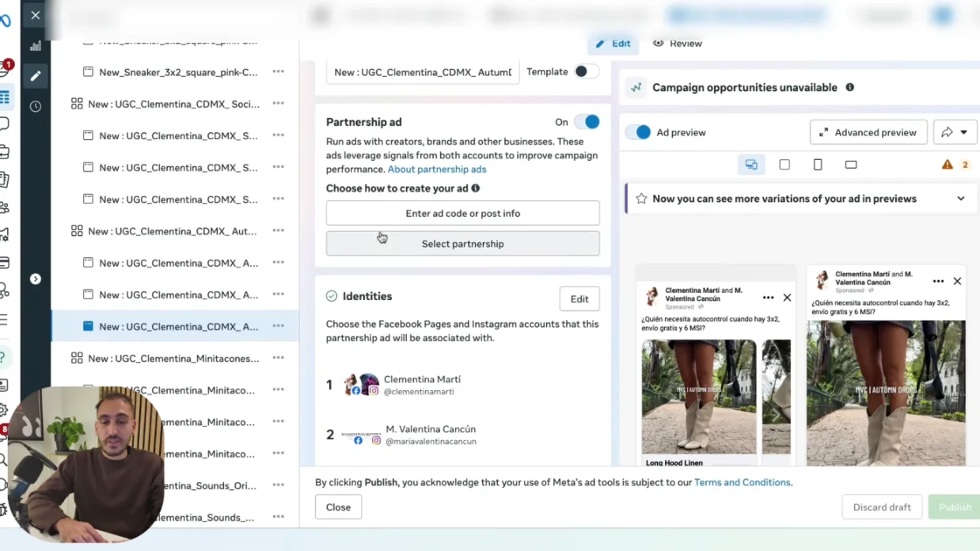Select the highlighted UGC_Clementina_CDMX_ A ad row
The width and height of the screenshot is (980, 551).
[x=175, y=326]
